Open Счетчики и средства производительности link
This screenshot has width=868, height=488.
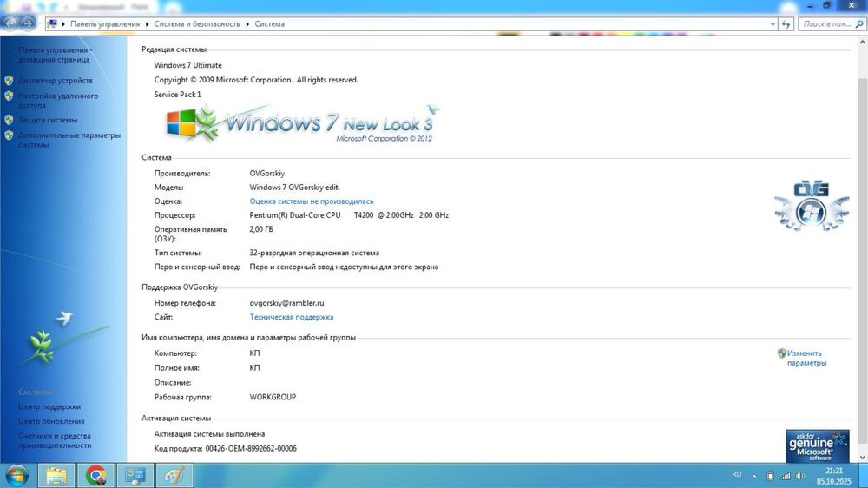pos(54,440)
